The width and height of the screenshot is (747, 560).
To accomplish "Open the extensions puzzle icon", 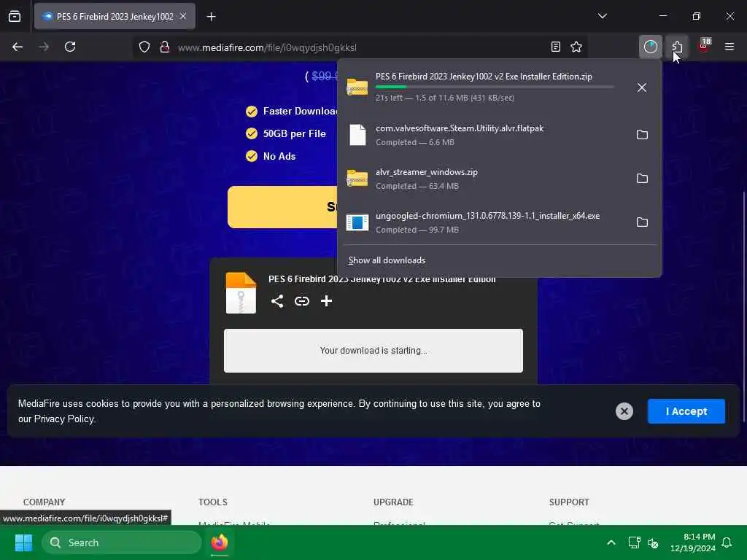I will click(x=677, y=47).
